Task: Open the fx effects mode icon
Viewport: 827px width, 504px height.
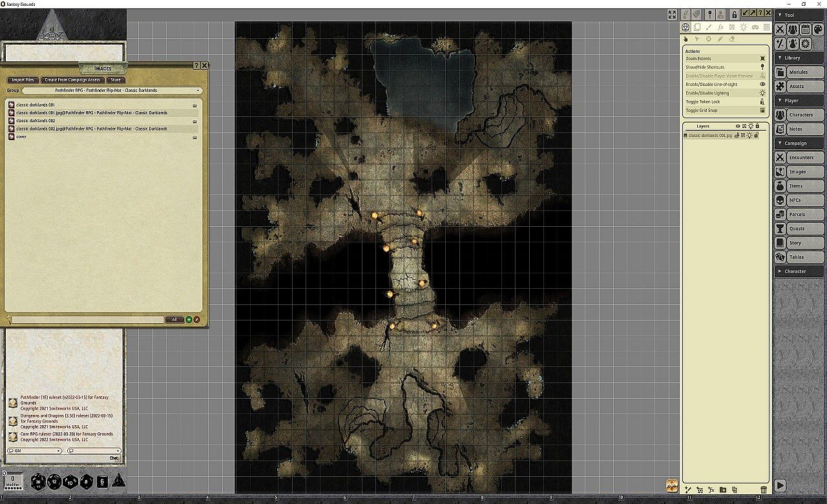Action: [x=720, y=27]
